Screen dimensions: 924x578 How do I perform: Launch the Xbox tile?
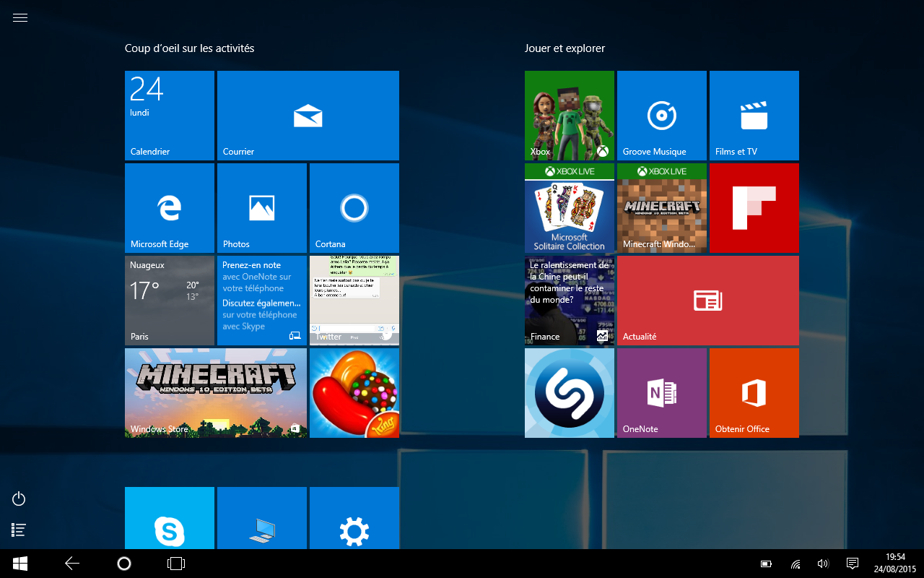pos(570,116)
